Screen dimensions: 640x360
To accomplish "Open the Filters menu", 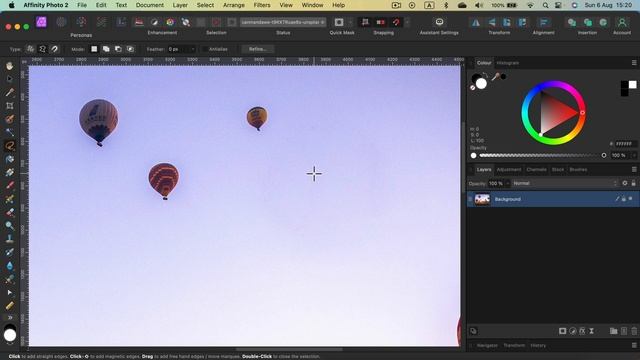I will 262,5.
